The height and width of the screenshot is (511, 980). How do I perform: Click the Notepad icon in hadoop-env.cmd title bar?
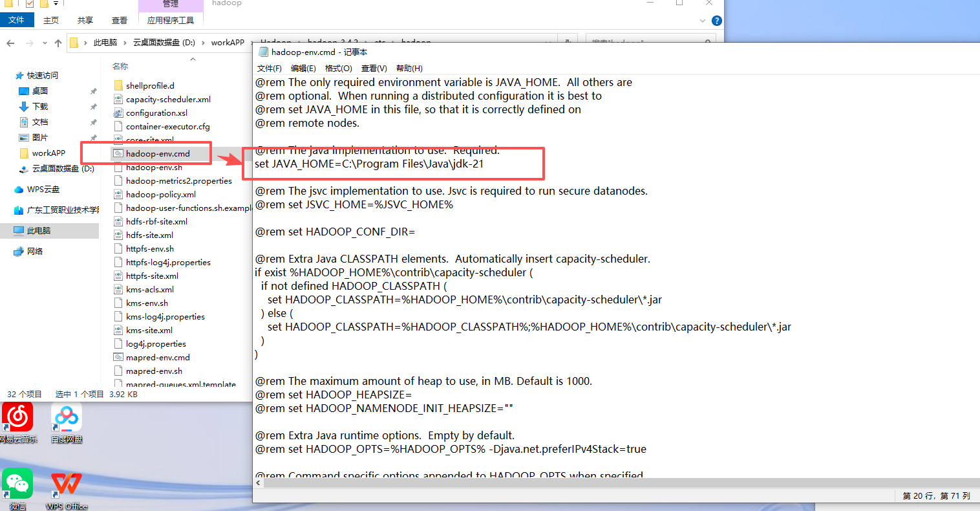click(262, 52)
